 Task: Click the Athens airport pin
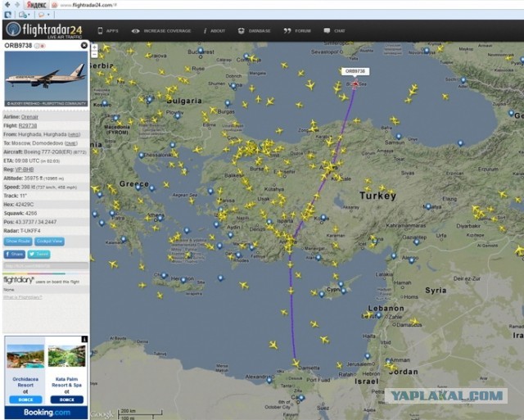pos(160,218)
